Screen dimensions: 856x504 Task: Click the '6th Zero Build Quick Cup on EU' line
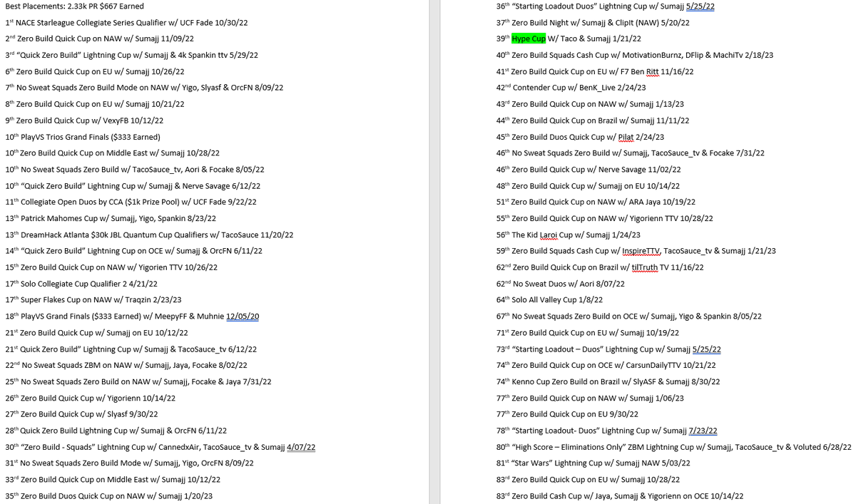(95, 72)
